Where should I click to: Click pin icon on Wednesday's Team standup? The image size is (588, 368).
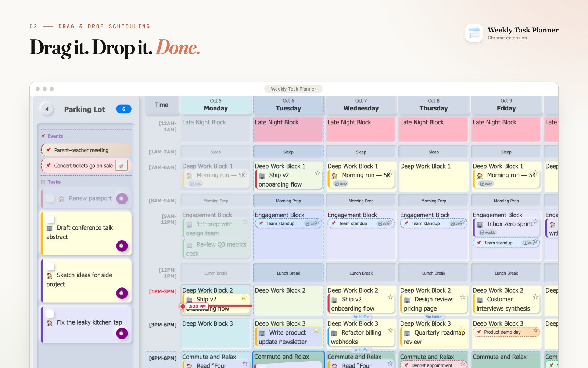[334, 223]
